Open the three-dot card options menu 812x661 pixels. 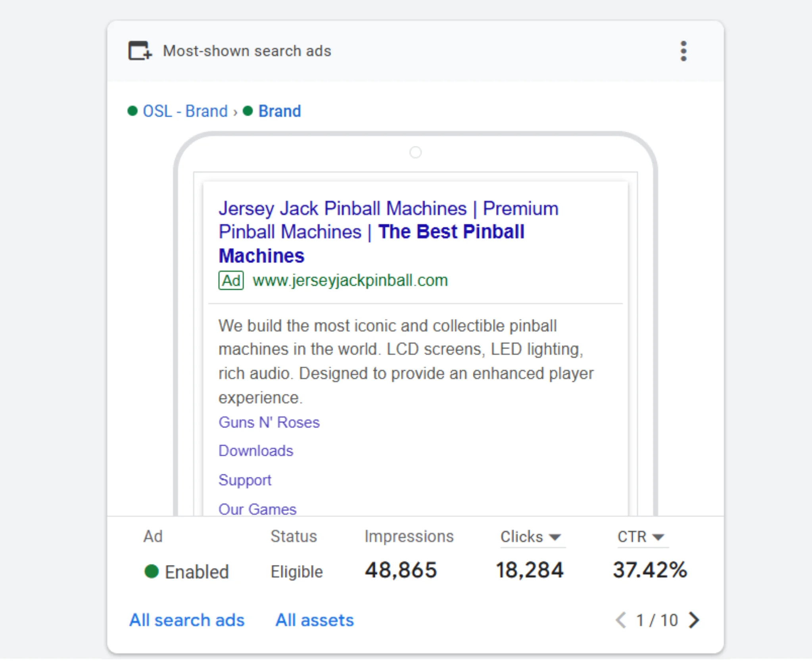tap(683, 51)
